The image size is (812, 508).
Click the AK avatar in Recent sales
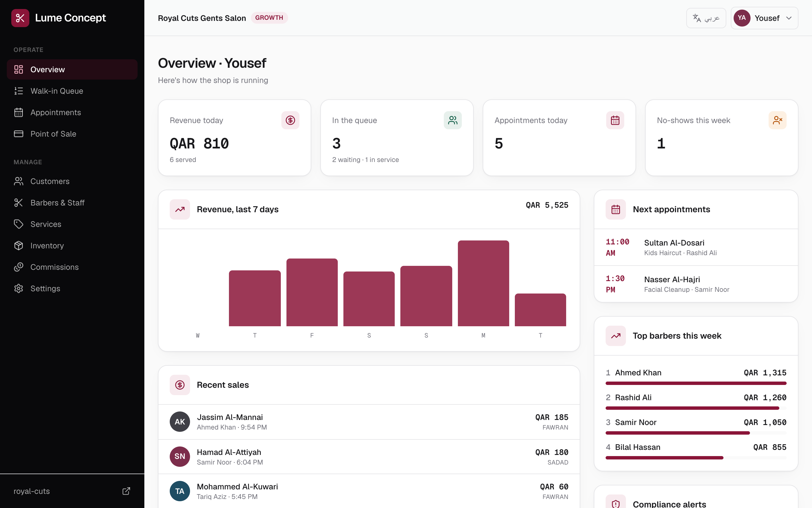pyautogui.click(x=180, y=422)
